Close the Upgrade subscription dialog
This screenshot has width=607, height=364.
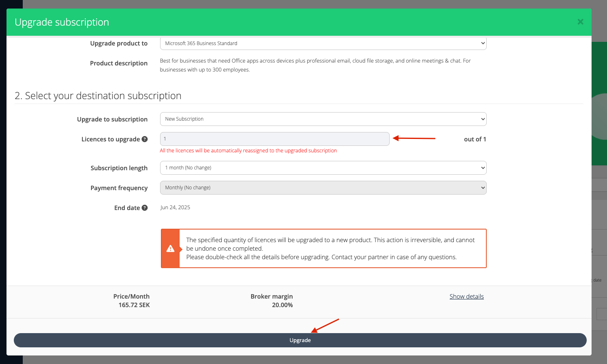click(580, 22)
